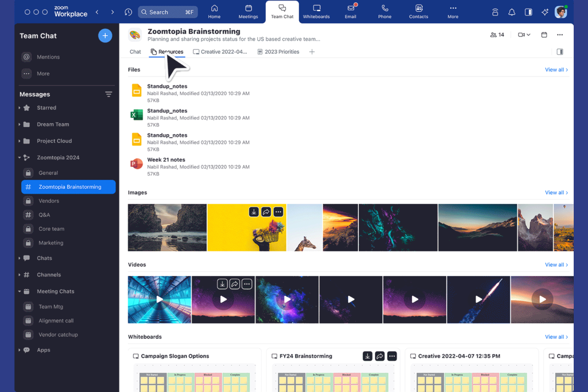Open the channel calendar schedule icon
This screenshot has height=392, width=588.
[x=544, y=35]
